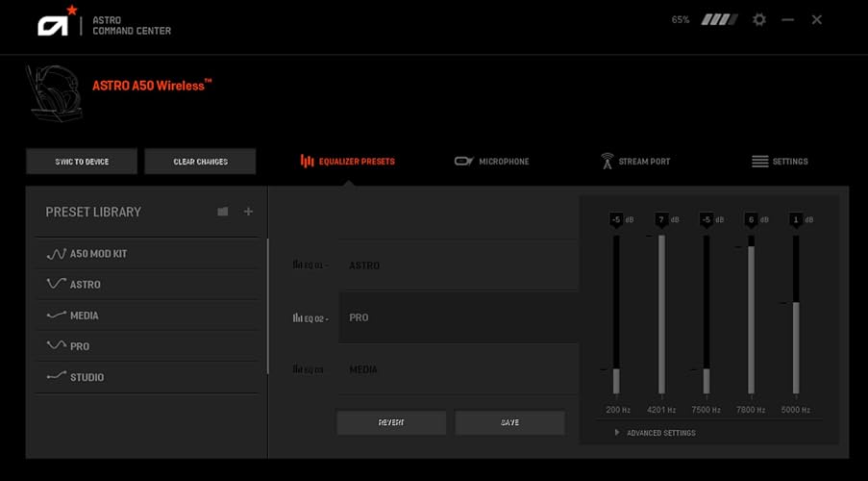868x481 pixels.
Task: Click the 4201 Hz frequency label
Action: click(x=661, y=410)
